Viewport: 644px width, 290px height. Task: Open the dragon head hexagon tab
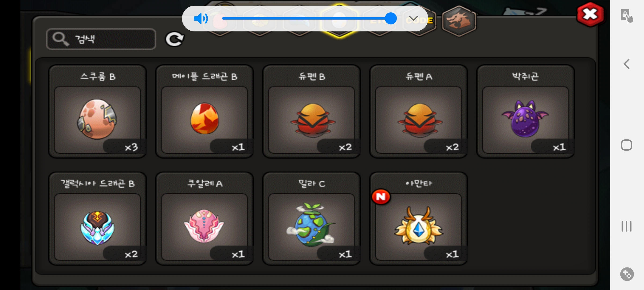459,21
